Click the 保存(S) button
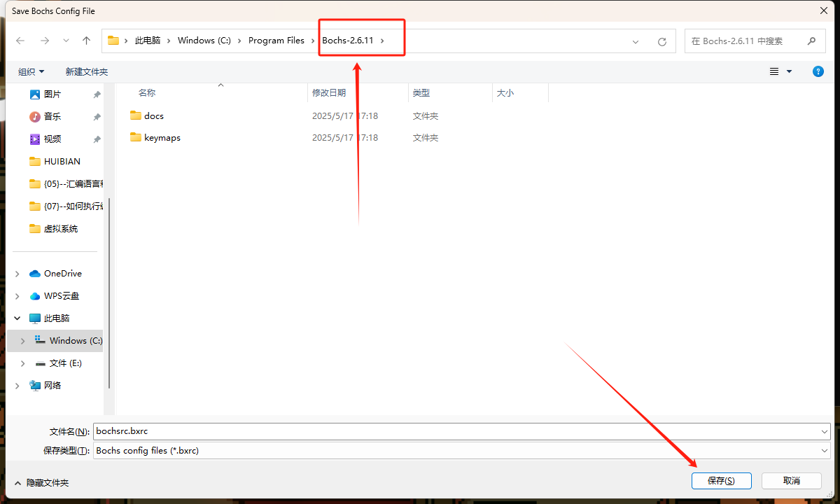This screenshot has height=504, width=840. (721, 481)
